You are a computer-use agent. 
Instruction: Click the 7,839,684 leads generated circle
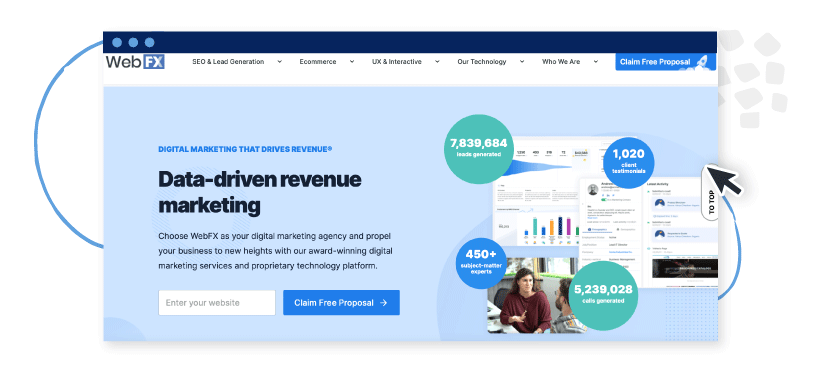(x=479, y=149)
